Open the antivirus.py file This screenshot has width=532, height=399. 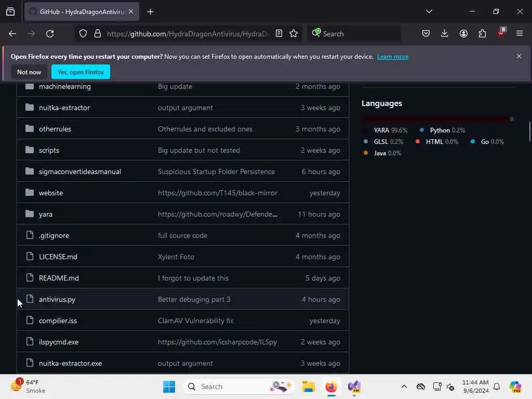(57, 300)
